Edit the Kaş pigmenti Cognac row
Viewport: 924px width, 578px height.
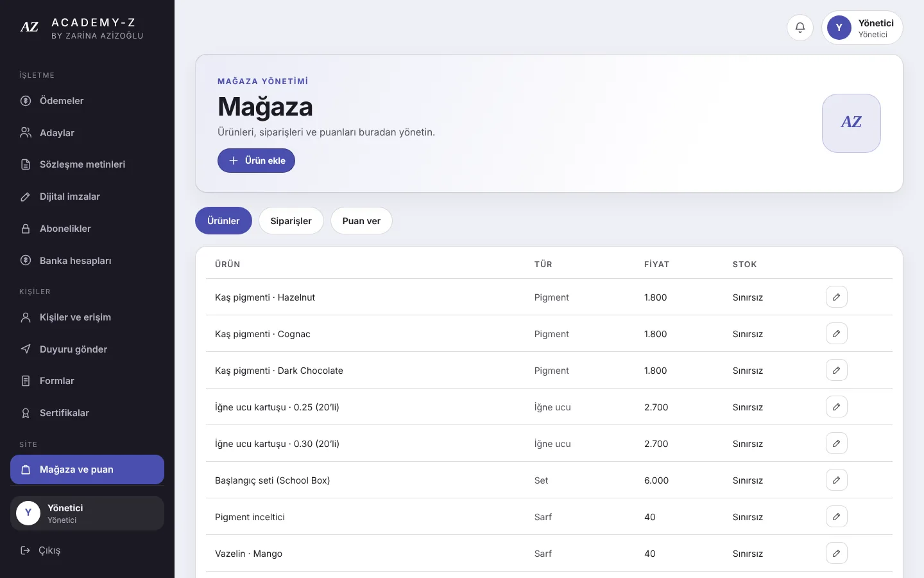click(837, 333)
